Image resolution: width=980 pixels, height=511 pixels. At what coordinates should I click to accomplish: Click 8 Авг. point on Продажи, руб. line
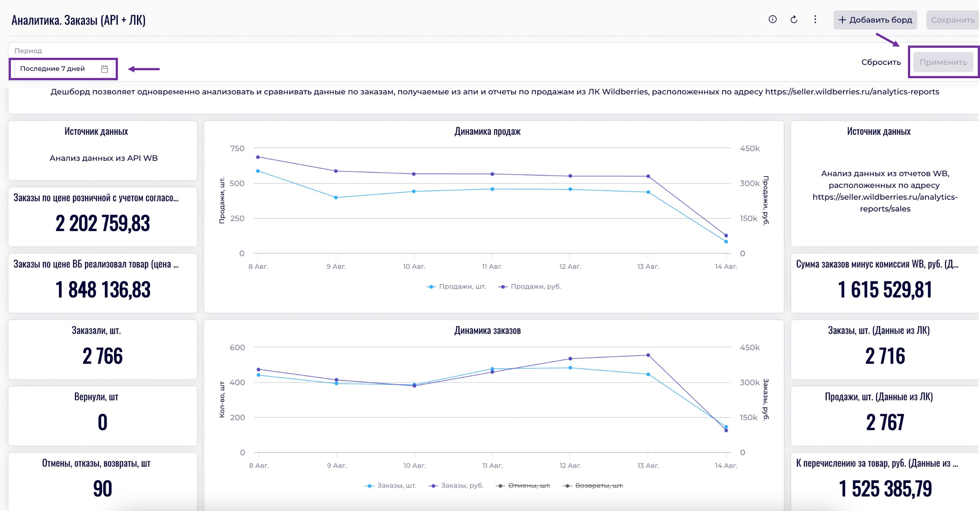point(258,157)
